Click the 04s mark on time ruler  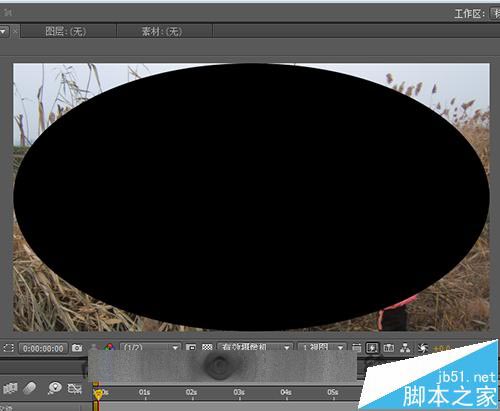click(x=286, y=392)
